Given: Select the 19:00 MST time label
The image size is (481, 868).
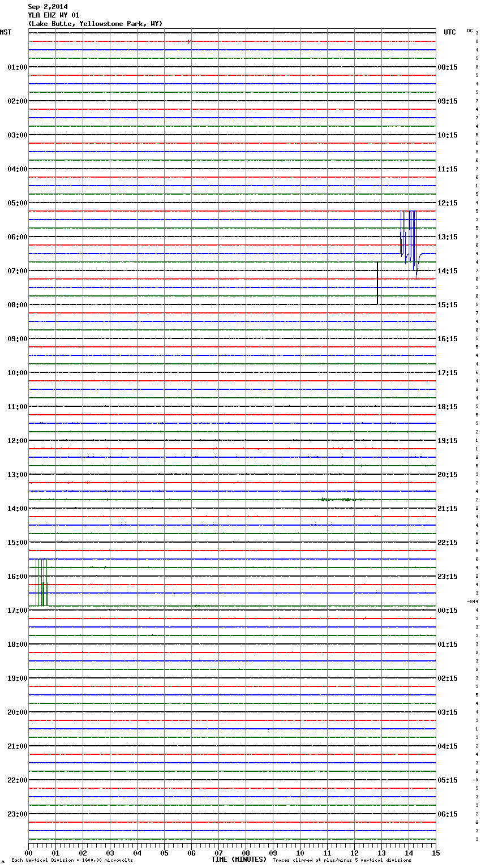Looking at the screenshot, I should point(18,678).
